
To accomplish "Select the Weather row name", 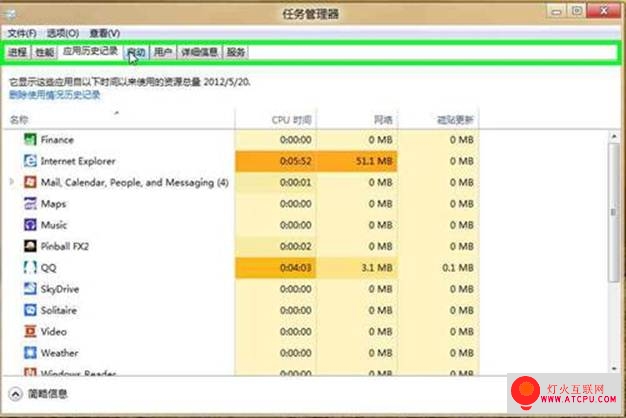I will [59, 353].
